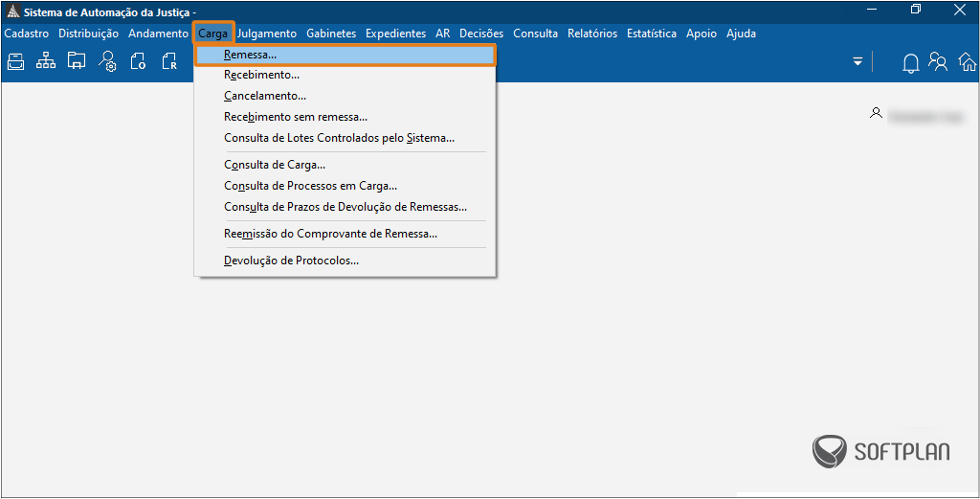This screenshot has width=980, height=499.
Task: Open the Estatística menu
Action: point(652,34)
